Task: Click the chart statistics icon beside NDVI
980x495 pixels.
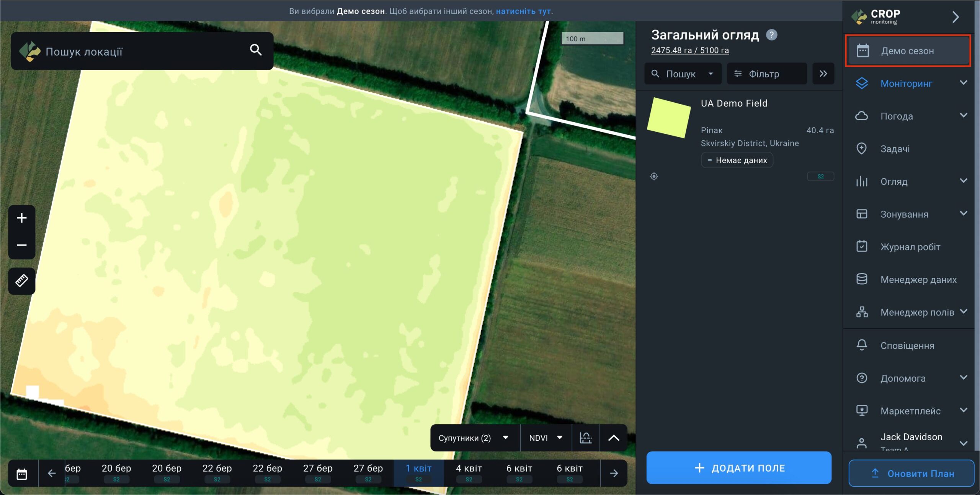Action: pyautogui.click(x=586, y=438)
